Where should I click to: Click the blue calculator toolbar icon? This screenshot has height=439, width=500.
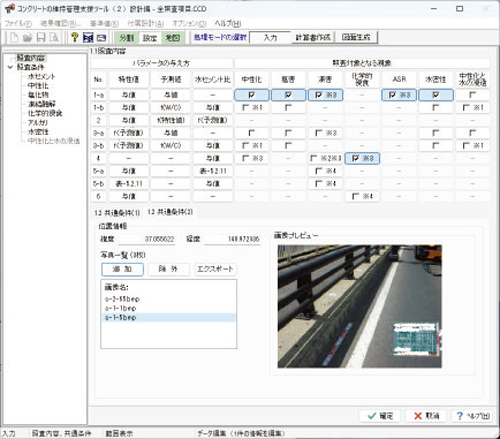pyautogui.click(x=88, y=37)
